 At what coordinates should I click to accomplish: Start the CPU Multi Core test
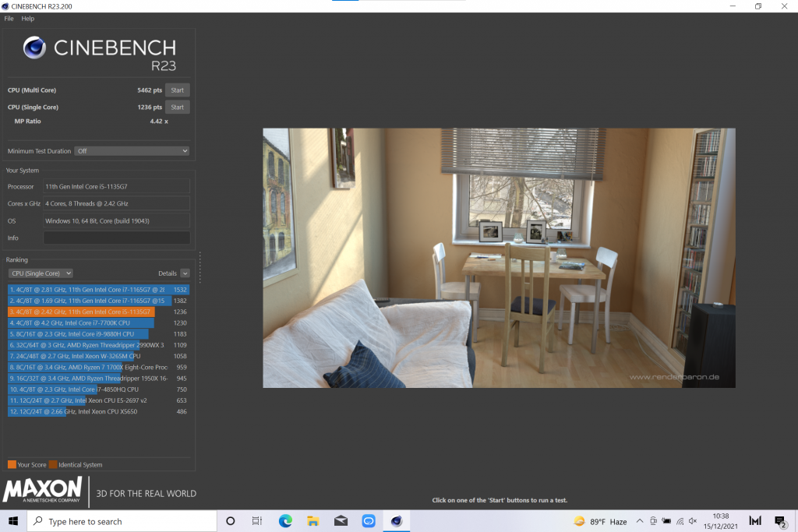tap(177, 90)
